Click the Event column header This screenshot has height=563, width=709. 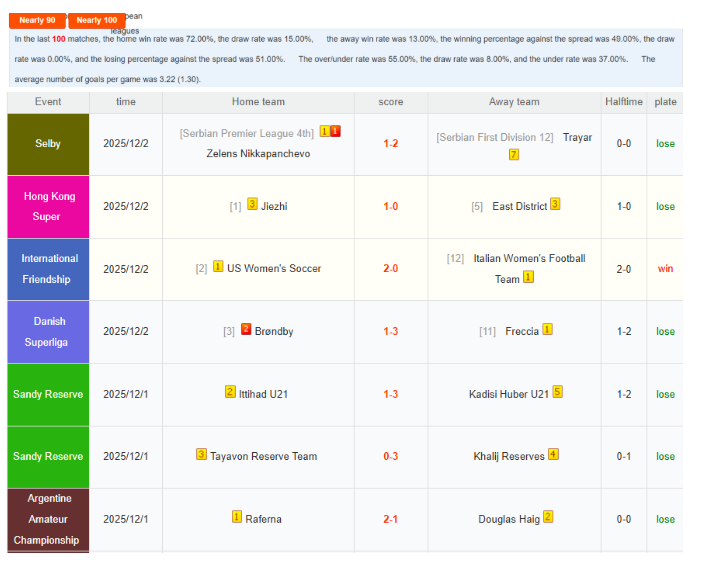[x=48, y=102]
